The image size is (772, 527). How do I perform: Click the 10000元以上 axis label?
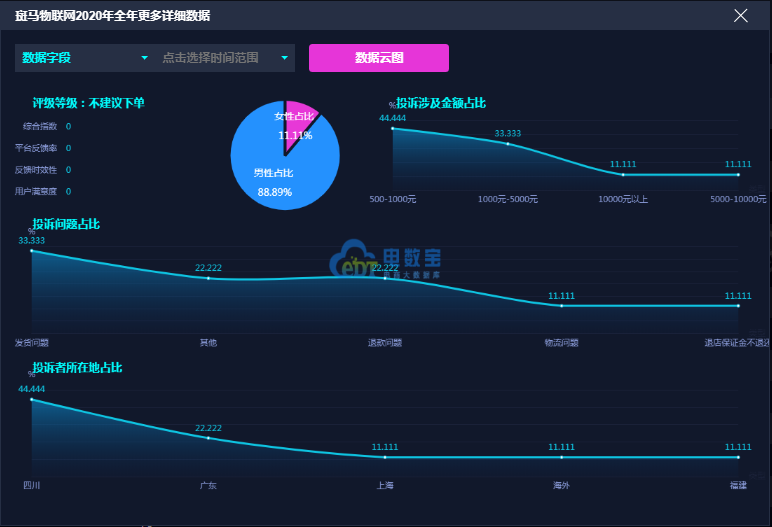[x=623, y=199]
